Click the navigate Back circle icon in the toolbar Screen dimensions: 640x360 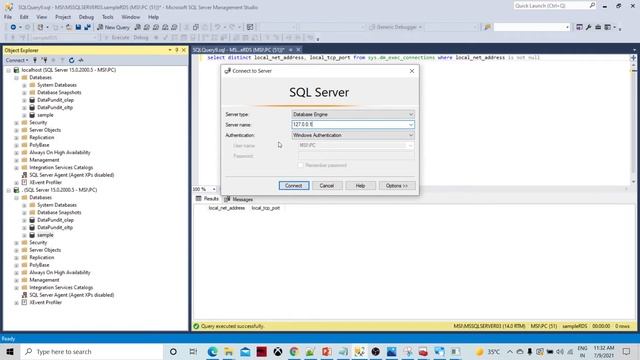click(x=13, y=27)
